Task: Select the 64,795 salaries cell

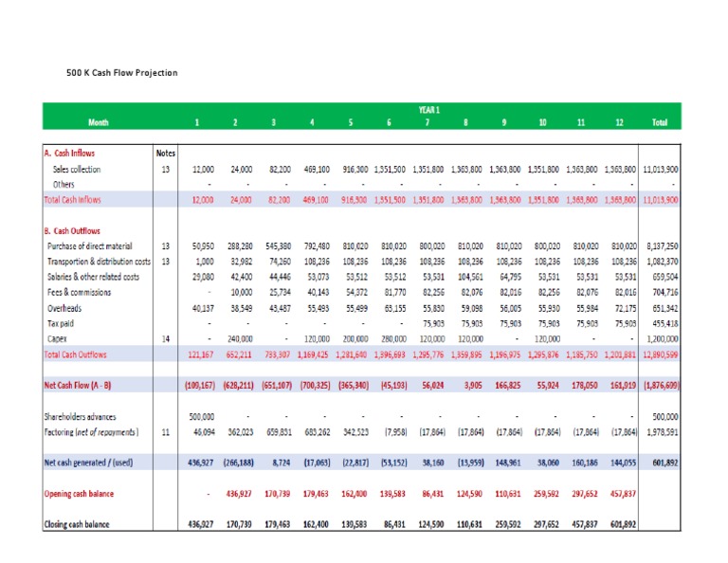Action: point(511,277)
